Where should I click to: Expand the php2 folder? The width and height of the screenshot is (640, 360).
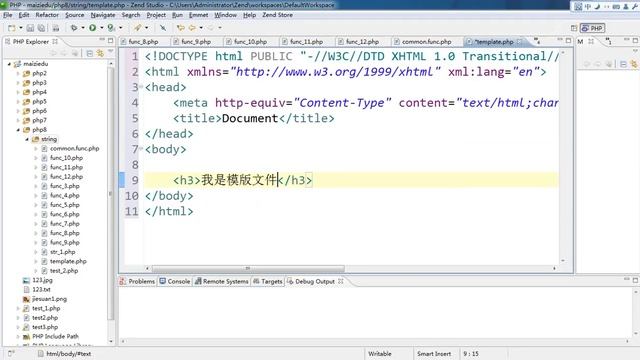(x=18, y=73)
